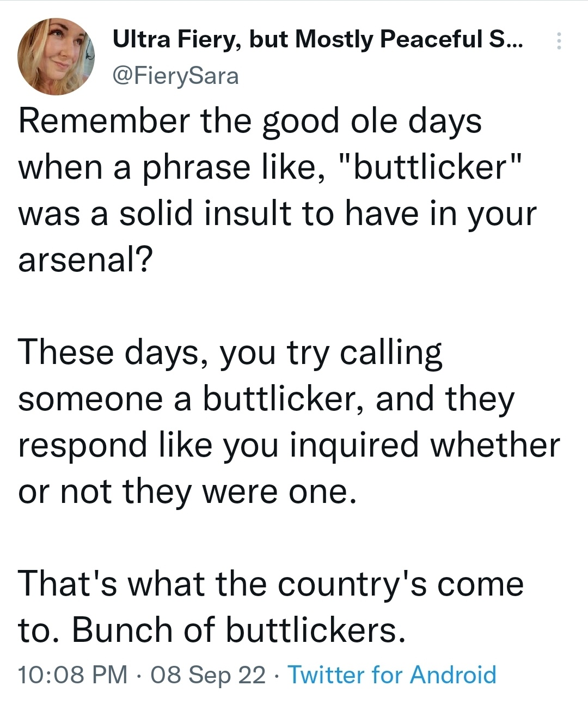Tap the quoted word "buttlicker" in the first paragraph
Screen dimensions: 588x704
pos(432,167)
